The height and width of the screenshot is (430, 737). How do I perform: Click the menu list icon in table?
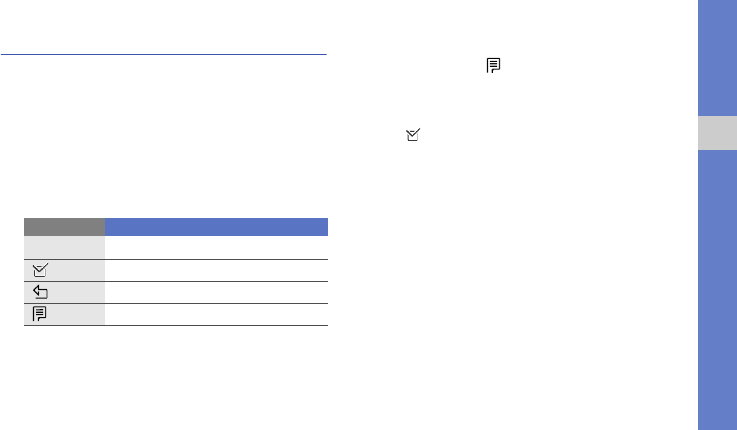(40, 314)
